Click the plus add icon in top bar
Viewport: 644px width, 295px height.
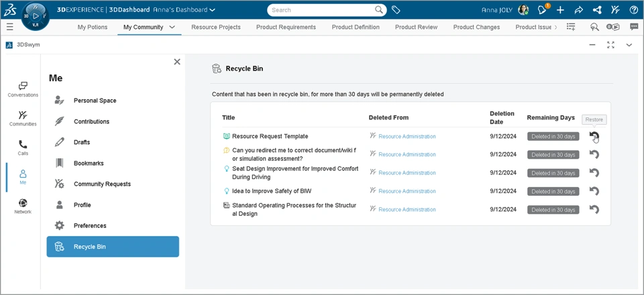(560, 10)
